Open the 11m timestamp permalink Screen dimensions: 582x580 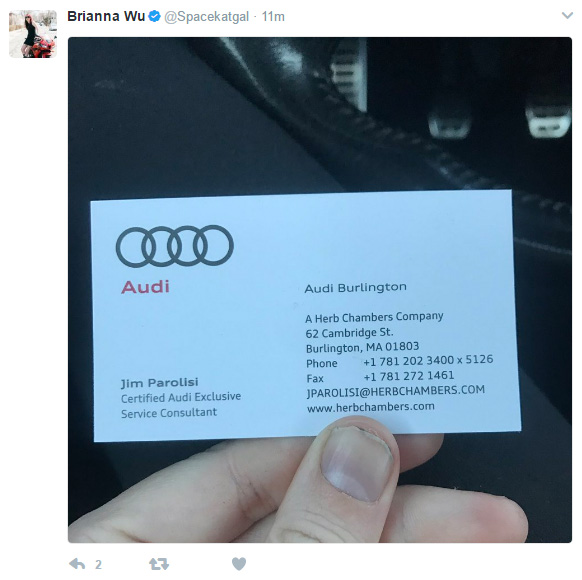tap(273, 17)
